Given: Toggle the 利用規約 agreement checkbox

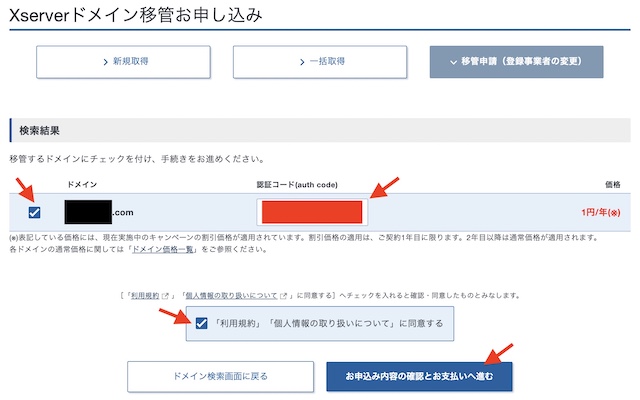Looking at the screenshot, I should [x=202, y=323].
